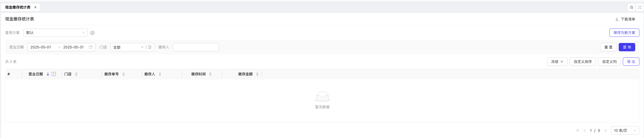Close the 现金缴存统计表 tab
This screenshot has width=644, height=138.
pyautogui.click(x=35, y=7)
